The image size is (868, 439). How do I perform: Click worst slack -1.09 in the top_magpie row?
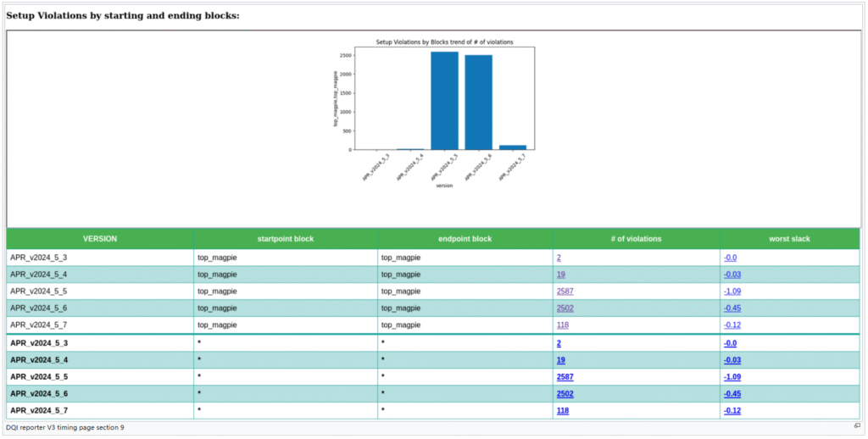click(x=732, y=291)
